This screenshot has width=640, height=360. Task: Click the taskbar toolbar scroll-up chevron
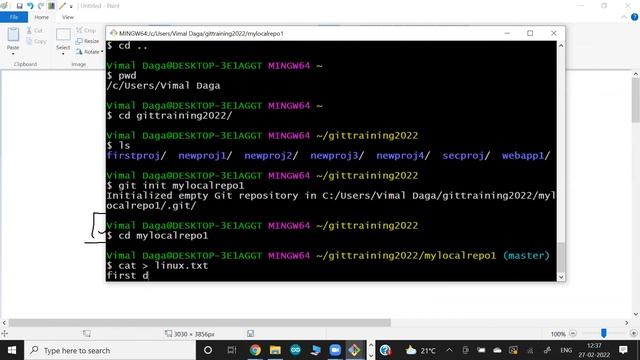[371, 345]
